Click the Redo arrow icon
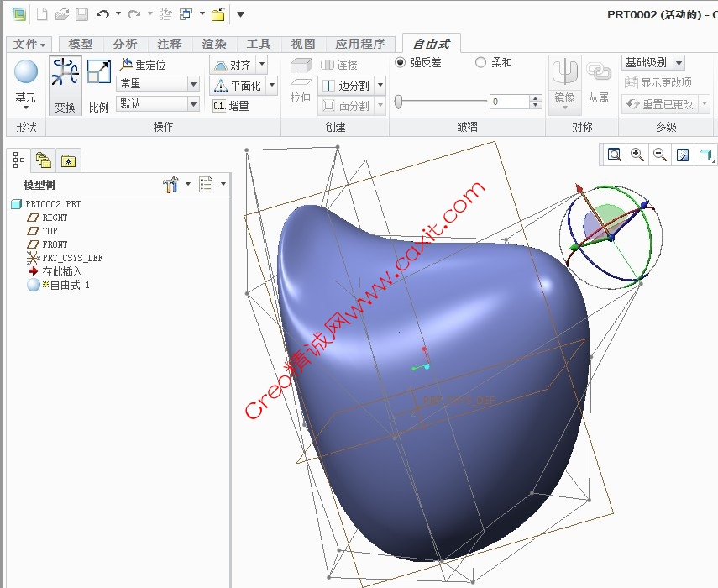This screenshot has width=718, height=588. 134,14
